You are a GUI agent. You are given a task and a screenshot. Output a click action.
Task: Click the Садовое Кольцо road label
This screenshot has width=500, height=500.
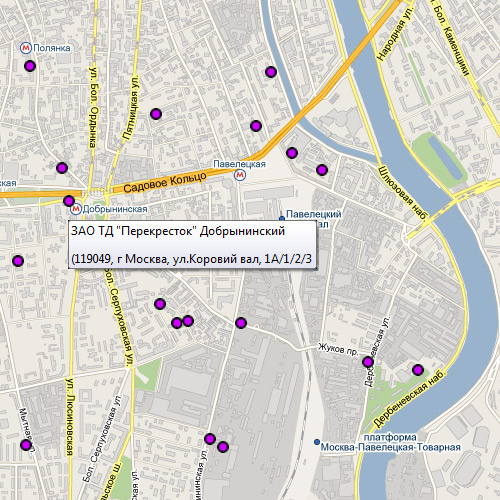[x=165, y=182]
